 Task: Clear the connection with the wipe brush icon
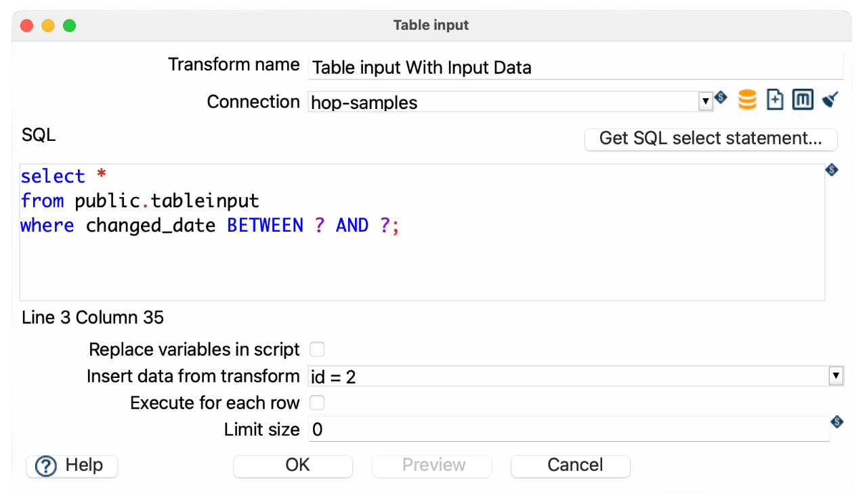(830, 100)
